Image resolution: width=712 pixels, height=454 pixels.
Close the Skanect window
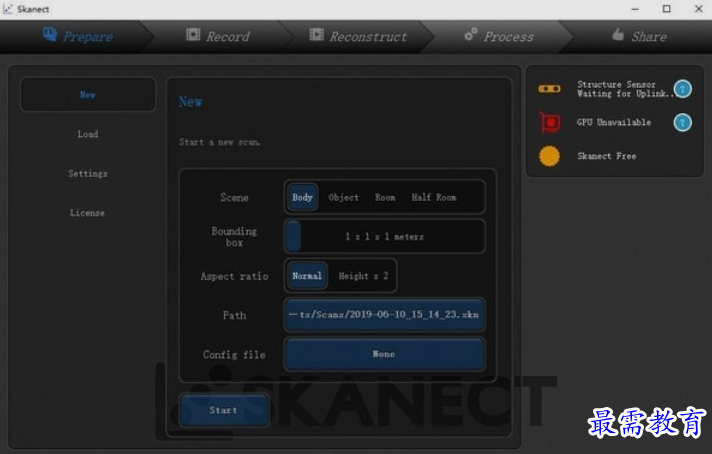699,9
